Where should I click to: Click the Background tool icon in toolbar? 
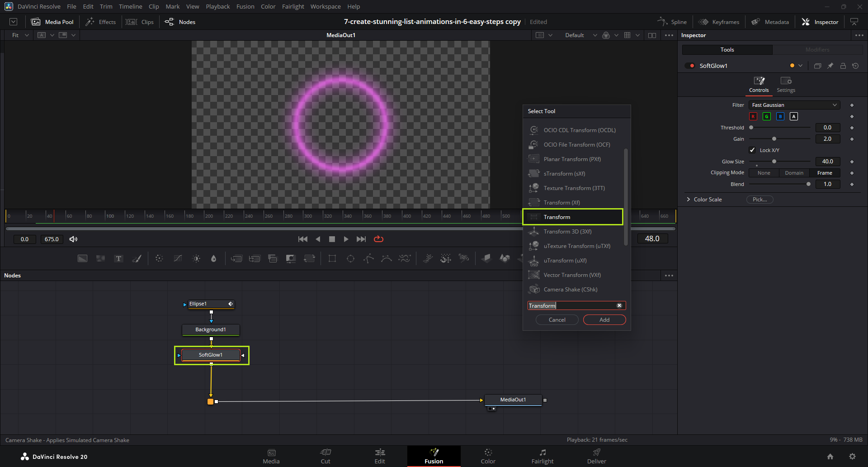click(82, 258)
